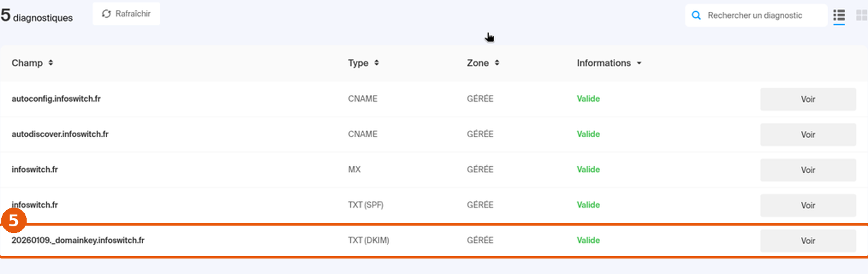The height and width of the screenshot is (274, 868).
Task: Select autodiscover.infoswitch.fr field name
Action: [x=60, y=134]
